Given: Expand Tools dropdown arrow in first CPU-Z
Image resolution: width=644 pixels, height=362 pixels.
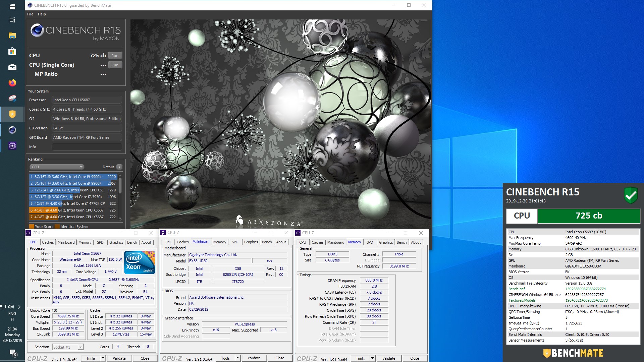Looking at the screenshot, I should (x=103, y=358).
